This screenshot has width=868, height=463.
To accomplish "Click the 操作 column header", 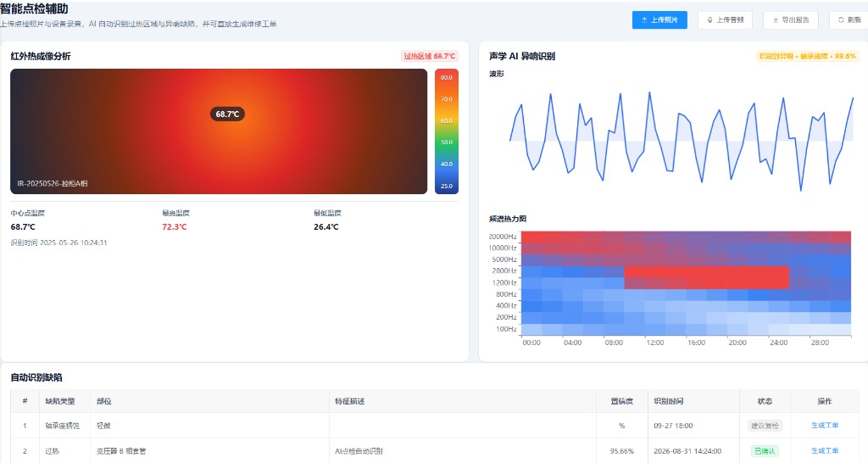I will pos(824,401).
